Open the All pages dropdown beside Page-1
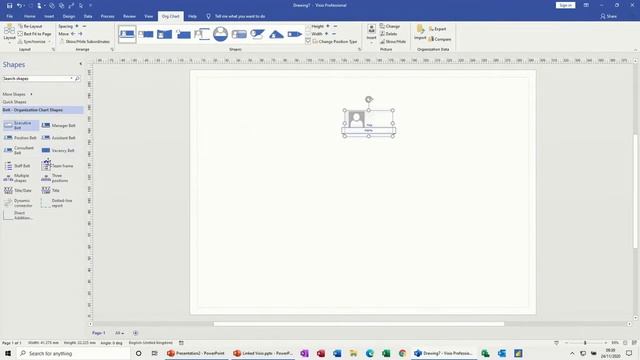This screenshot has width=640, height=360. click(119, 333)
